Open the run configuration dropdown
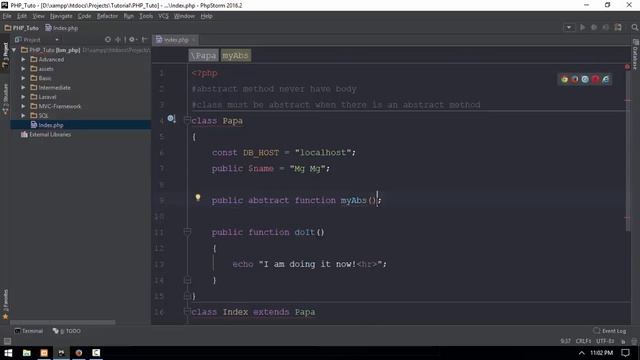This screenshot has width=640, height=360. (x=569, y=27)
